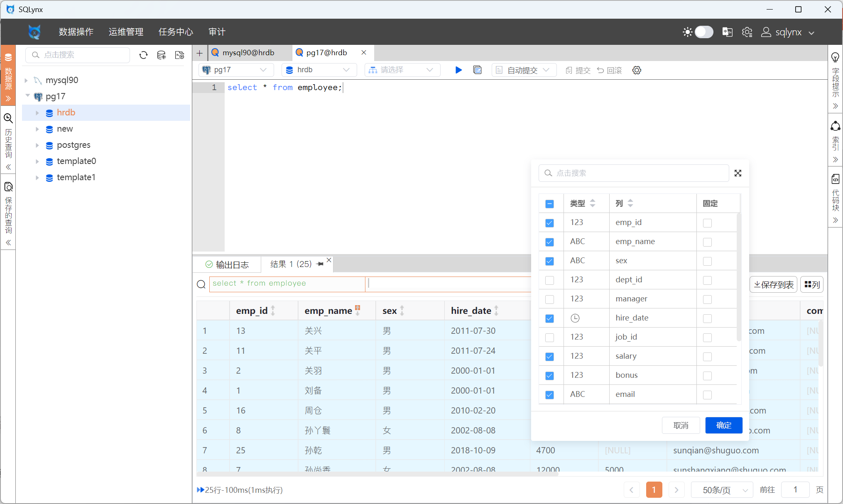Image resolution: width=843 pixels, height=504 pixels.
Task: Expand the postgres database tree node
Action: click(x=37, y=145)
